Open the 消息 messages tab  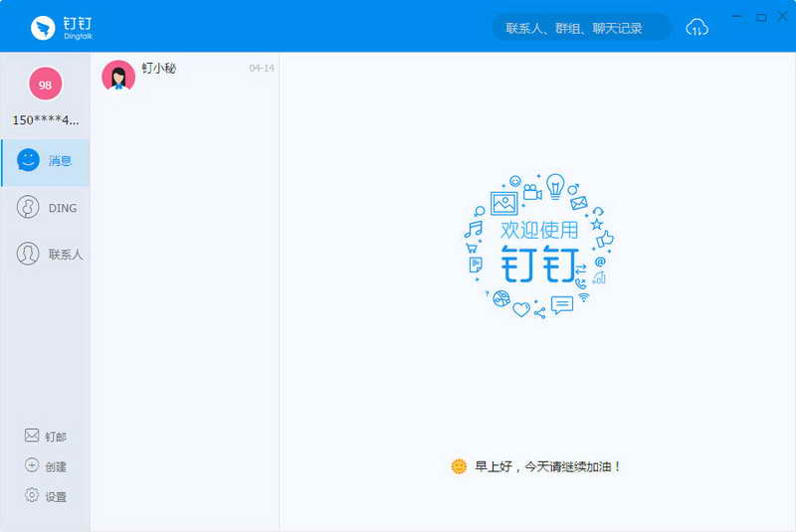pos(45,162)
